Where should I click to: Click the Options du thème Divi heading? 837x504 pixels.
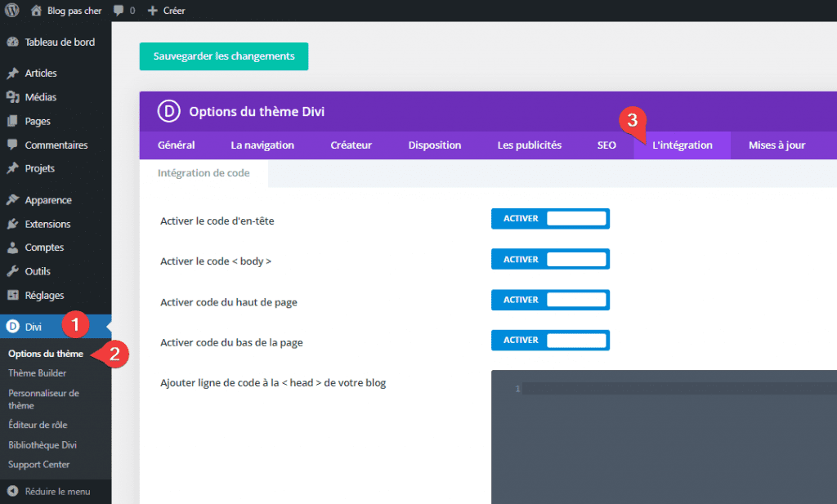257,111
